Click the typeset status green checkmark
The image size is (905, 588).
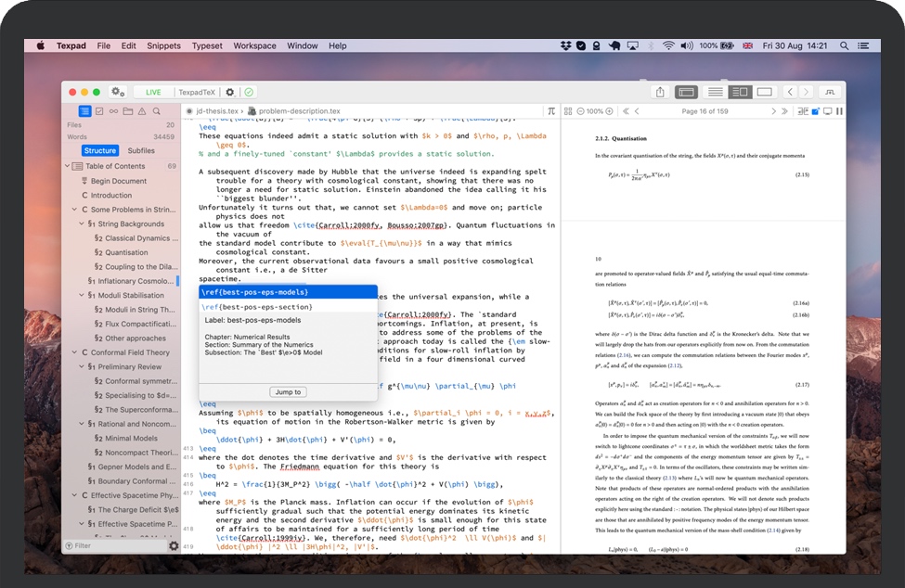[x=249, y=92]
